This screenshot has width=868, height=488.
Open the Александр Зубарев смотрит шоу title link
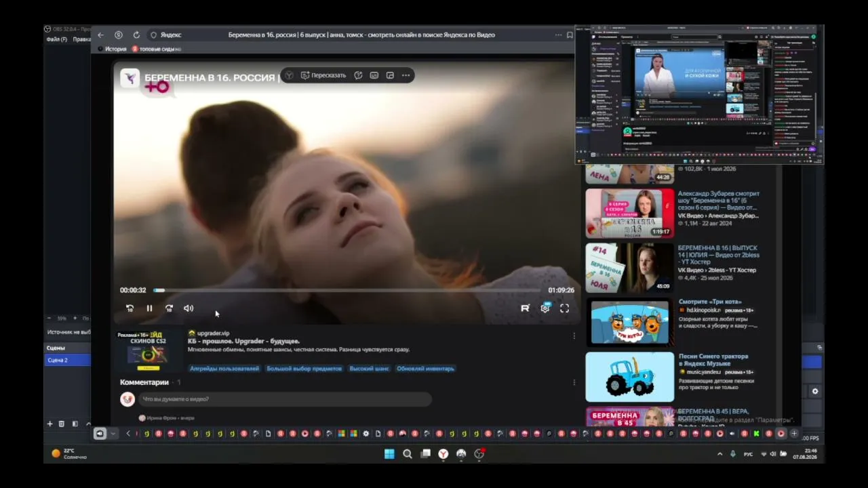[718, 201]
